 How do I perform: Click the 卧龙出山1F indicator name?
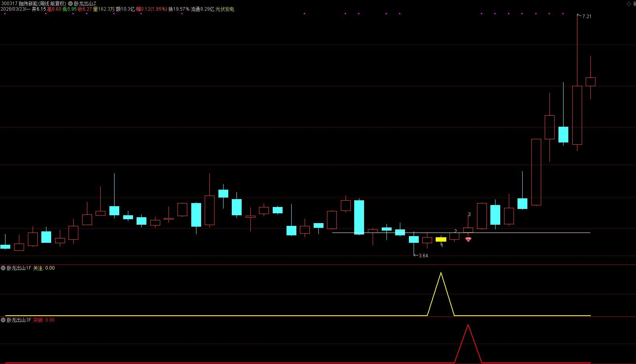coord(18,268)
